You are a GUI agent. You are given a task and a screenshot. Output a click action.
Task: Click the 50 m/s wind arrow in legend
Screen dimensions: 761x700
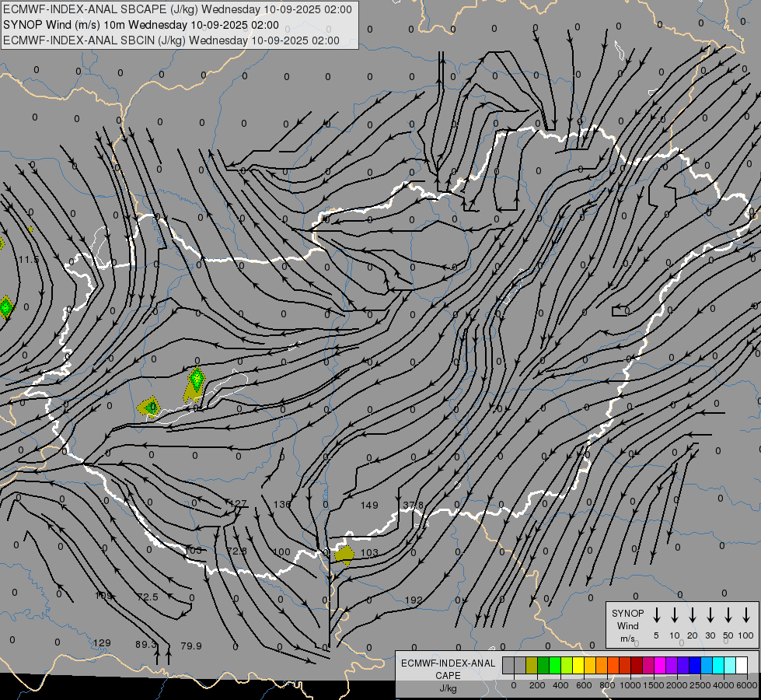[728, 615]
